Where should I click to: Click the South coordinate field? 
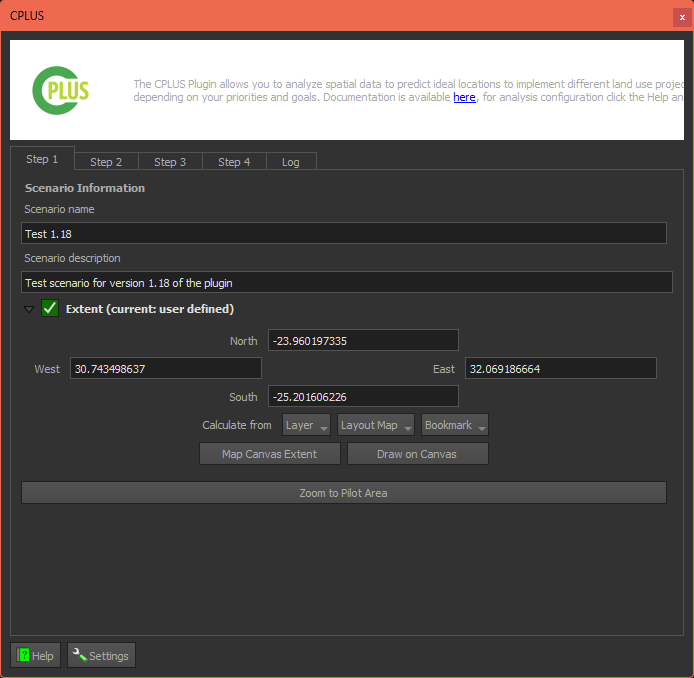pyautogui.click(x=363, y=396)
